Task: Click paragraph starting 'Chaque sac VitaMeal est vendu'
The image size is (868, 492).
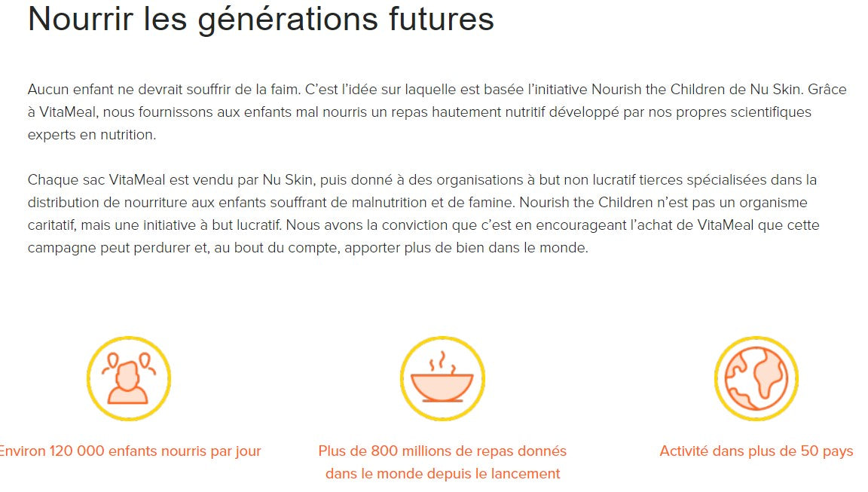Action: tap(422, 213)
